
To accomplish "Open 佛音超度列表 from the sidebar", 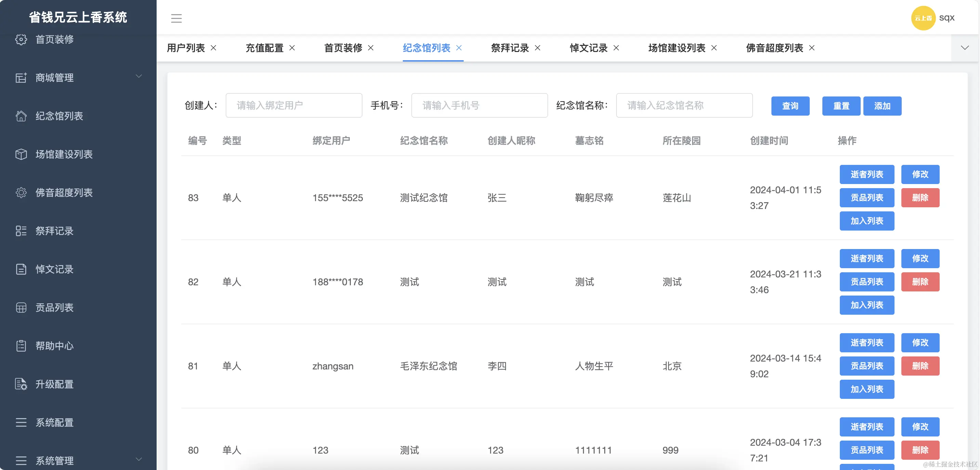I will point(64,193).
